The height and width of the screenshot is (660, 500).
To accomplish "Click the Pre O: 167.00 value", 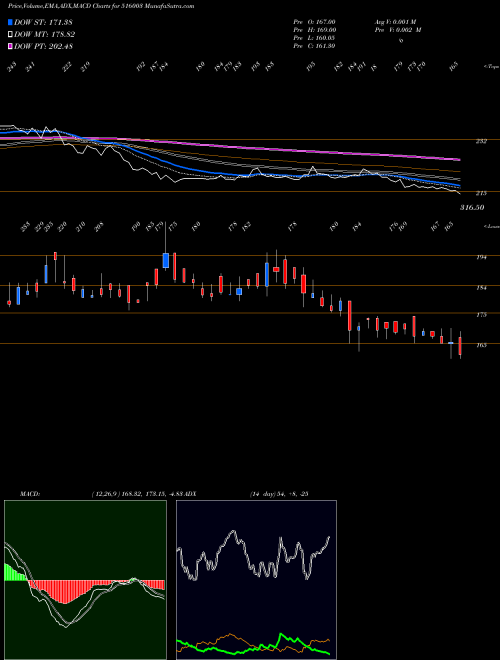I will tap(314, 21).
